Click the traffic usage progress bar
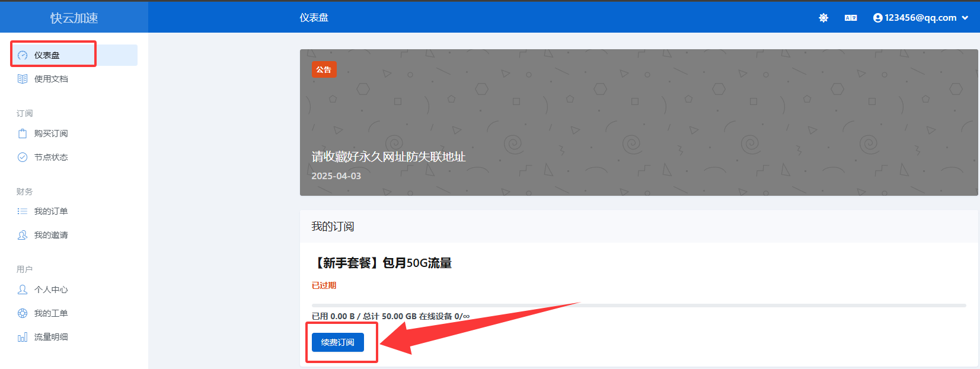The width and height of the screenshot is (980, 369). 639,306
